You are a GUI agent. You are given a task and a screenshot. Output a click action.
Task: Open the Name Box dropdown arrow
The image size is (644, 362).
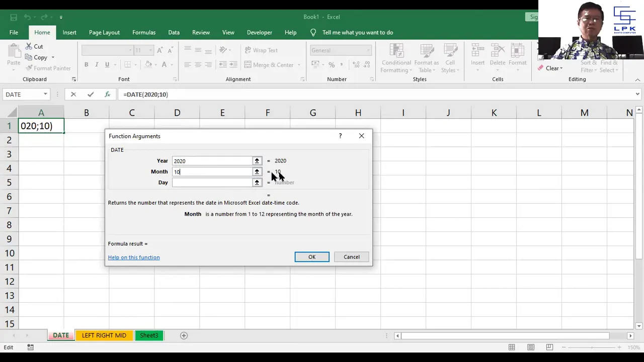point(45,94)
